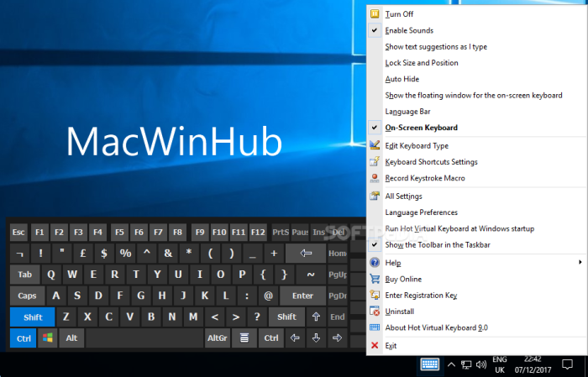Show hidden tray icons chevron
The image size is (588, 377).
point(452,364)
